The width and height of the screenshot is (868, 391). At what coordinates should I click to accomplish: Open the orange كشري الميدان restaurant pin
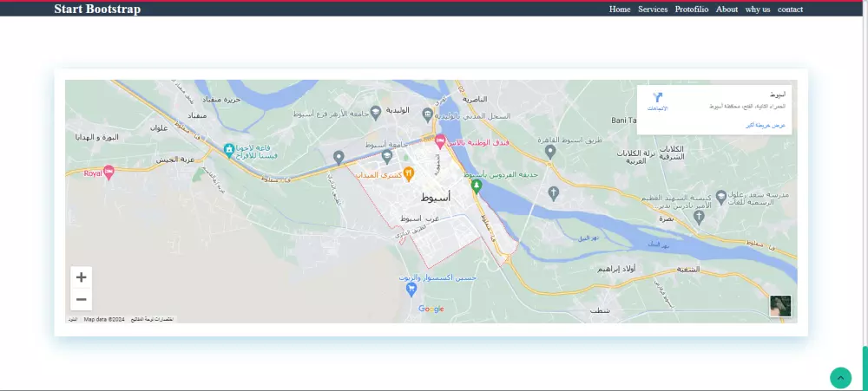coord(409,175)
